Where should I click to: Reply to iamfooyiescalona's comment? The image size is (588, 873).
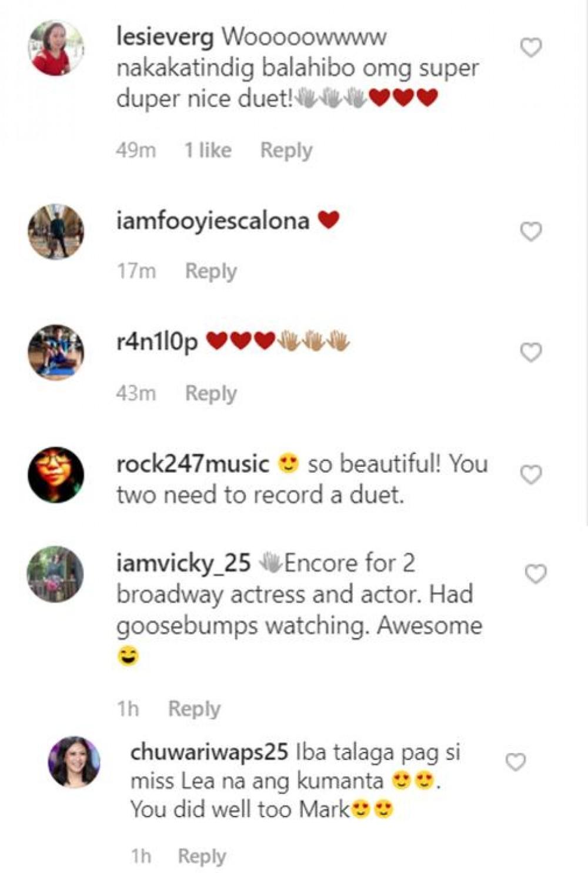pos(211,271)
